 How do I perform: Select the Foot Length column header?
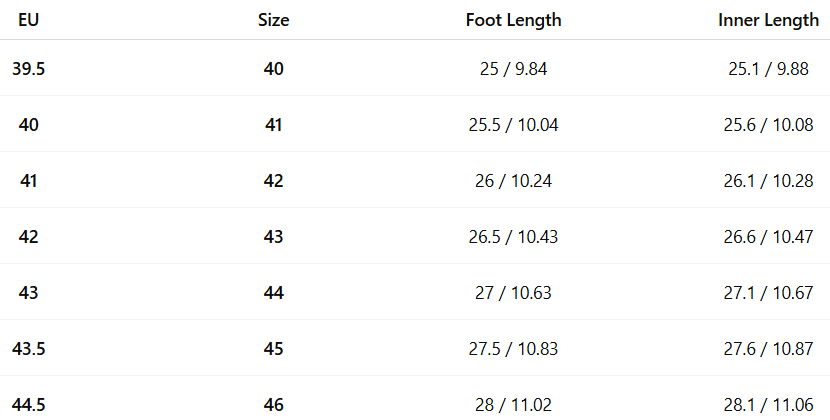513,20
